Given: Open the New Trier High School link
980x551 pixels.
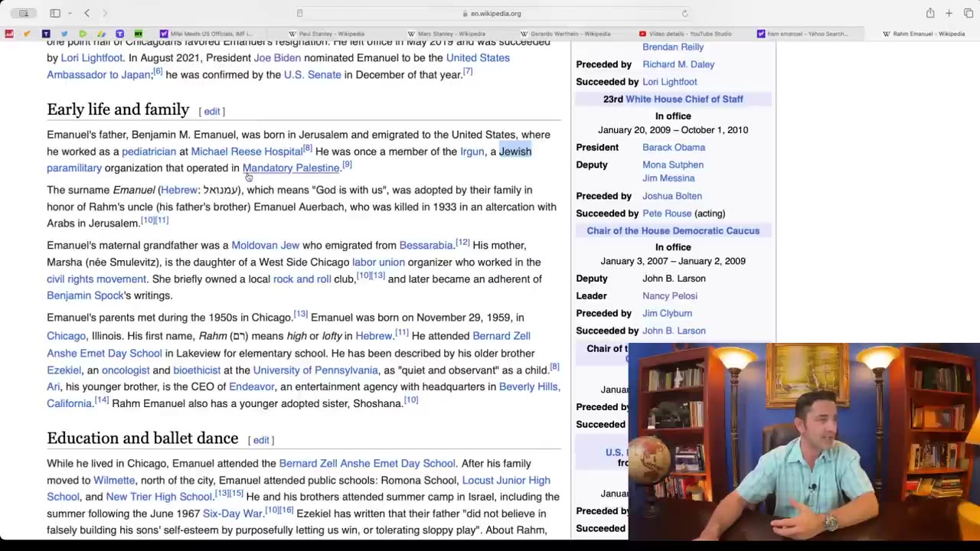Looking at the screenshot, I should pyautogui.click(x=158, y=497).
